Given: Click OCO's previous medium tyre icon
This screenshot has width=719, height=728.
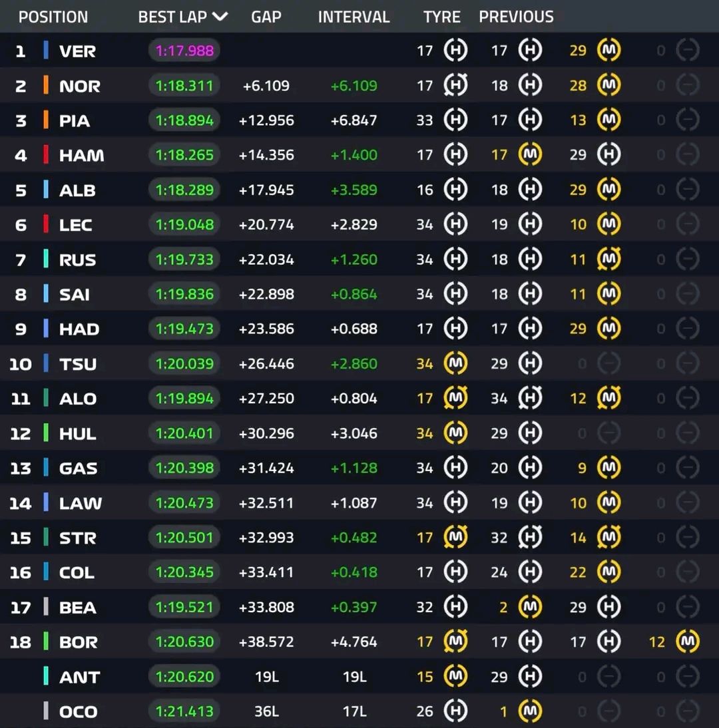Looking at the screenshot, I should [x=531, y=711].
